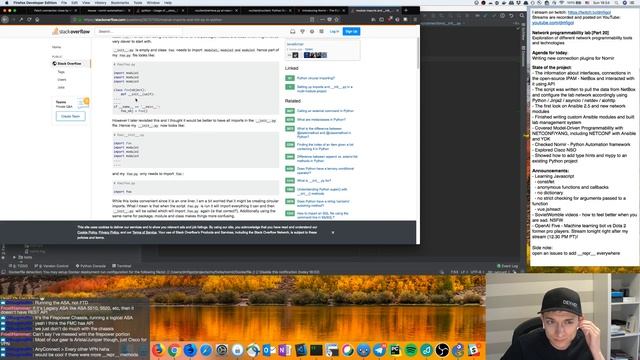Open Does Python have a ternary conditional operator
The width and height of the screenshot is (640, 360).
[325, 171]
